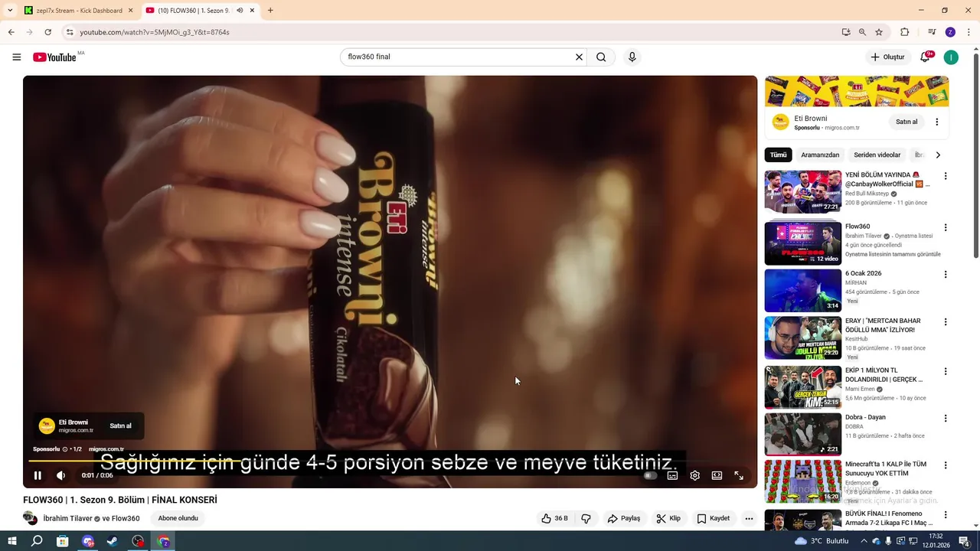Click the Oluştur create button
Screen dimensions: 980x551
[887, 57]
